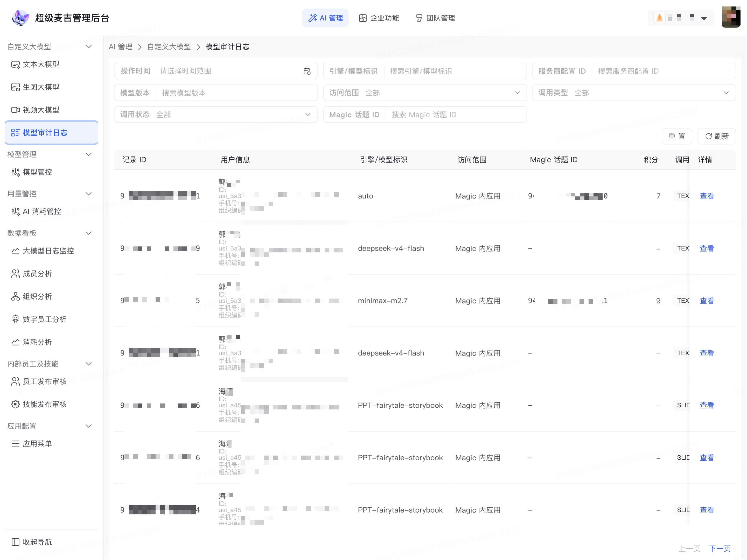Click the 收起导航 collapse icon
This screenshot has height=560, width=747.
[x=16, y=542]
